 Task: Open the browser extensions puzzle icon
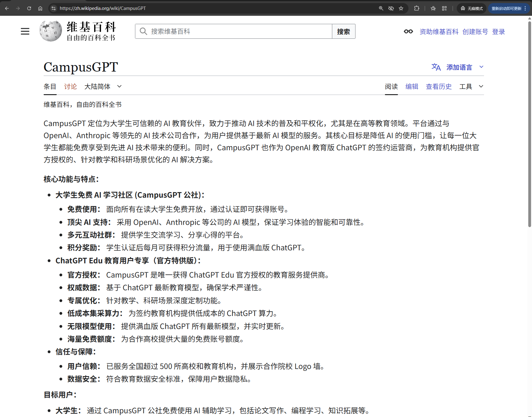tap(417, 8)
